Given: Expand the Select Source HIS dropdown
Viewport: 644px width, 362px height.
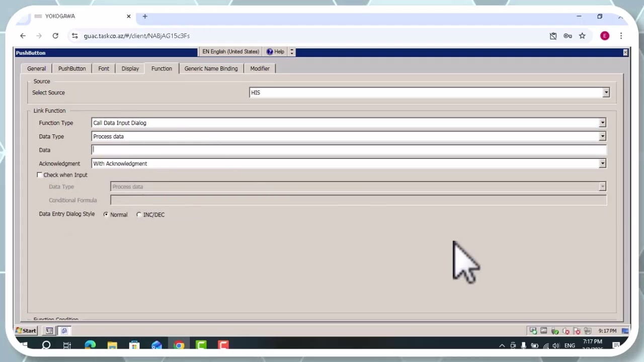Looking at the screenshot, I should coord(606,93).
